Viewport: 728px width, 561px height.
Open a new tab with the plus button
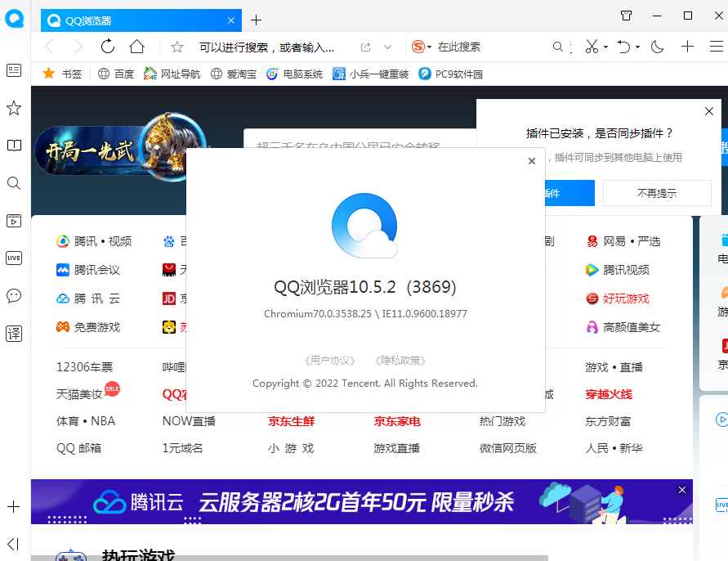[256, 20]
